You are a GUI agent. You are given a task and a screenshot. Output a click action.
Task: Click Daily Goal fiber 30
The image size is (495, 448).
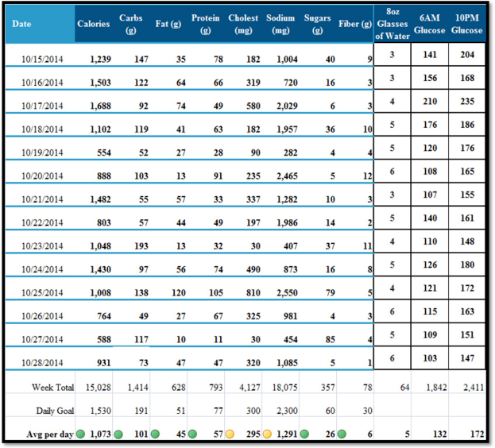coord(367,411)
